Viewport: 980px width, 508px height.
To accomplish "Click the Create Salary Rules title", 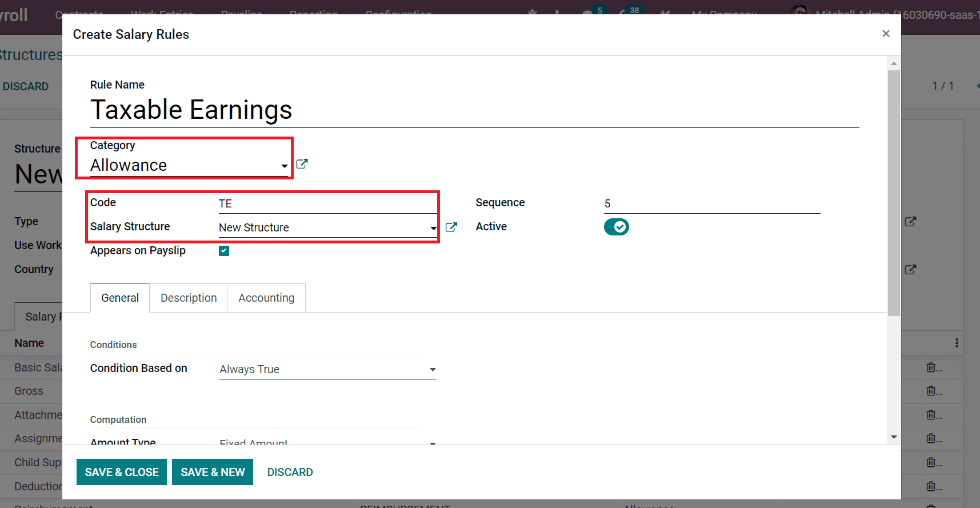I will pyautogui.click(x=131, y=34).
